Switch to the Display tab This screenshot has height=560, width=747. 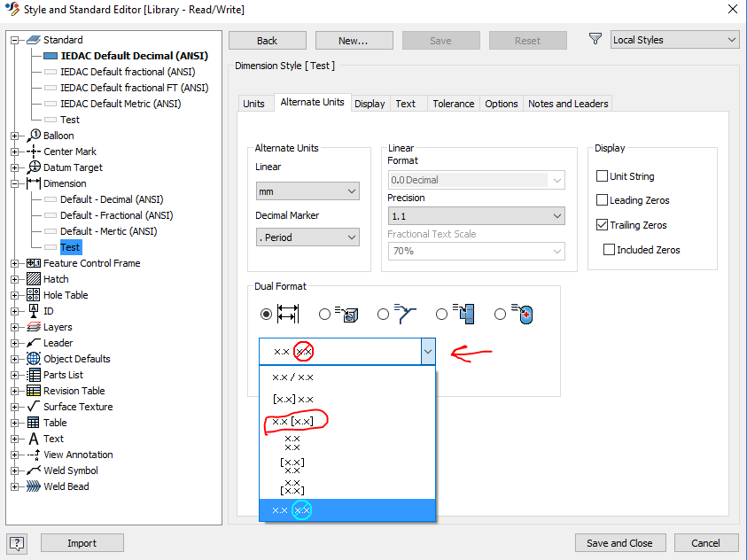pos(370,104)
